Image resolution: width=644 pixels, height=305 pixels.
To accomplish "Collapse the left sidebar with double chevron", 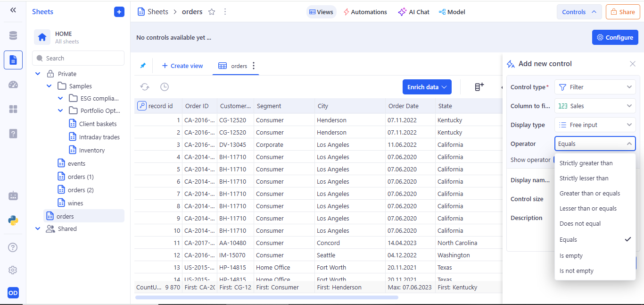I will pos(13,10).
